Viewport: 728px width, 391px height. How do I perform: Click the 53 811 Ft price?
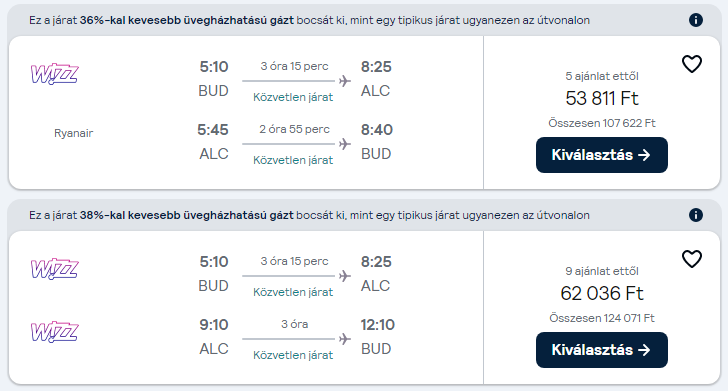coord(602,98)
